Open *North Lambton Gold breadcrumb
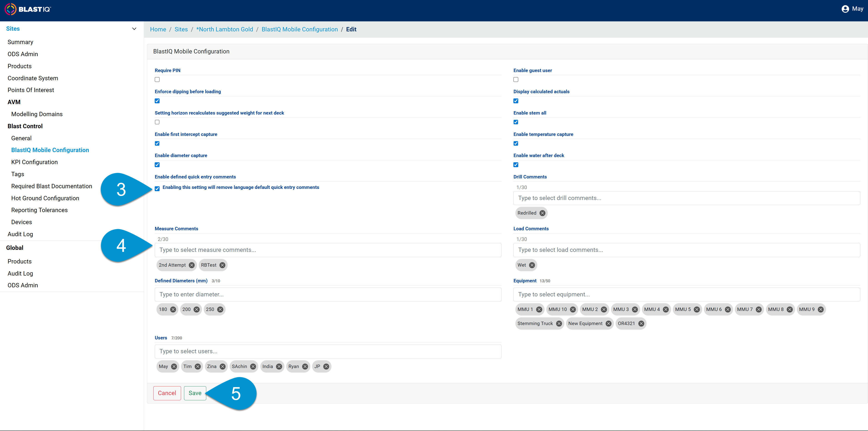This screenshot has width=868, height=431. (225, 29)
